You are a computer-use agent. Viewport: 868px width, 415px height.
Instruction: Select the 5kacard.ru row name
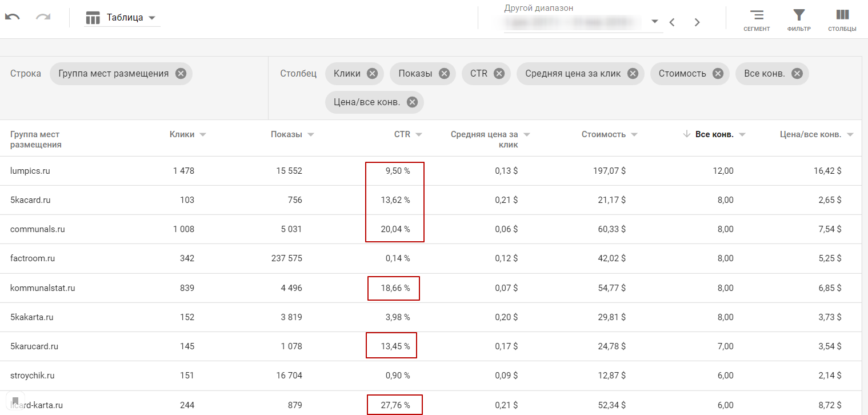click(30, 200)
